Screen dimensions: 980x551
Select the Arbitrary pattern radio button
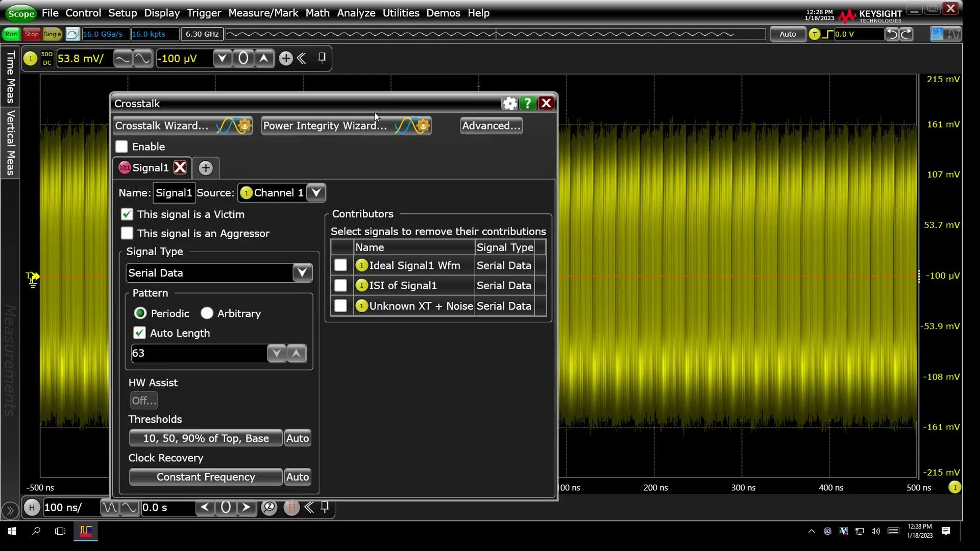pos(207,313)
